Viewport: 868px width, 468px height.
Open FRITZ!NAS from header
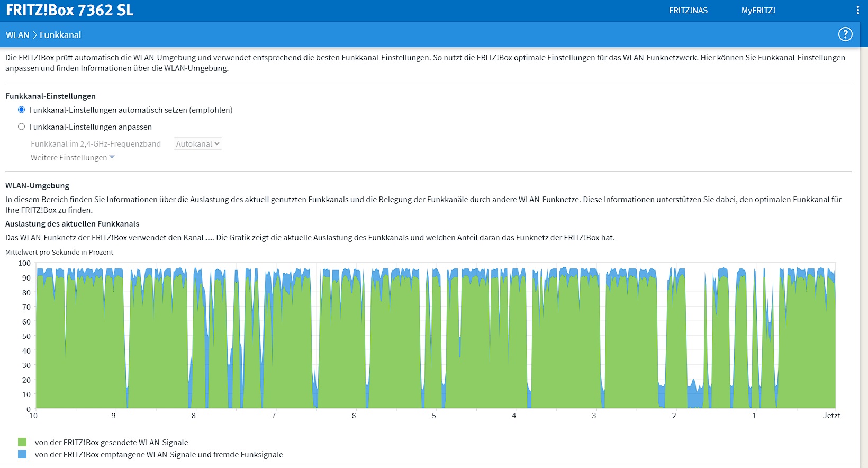coord(688,11)
